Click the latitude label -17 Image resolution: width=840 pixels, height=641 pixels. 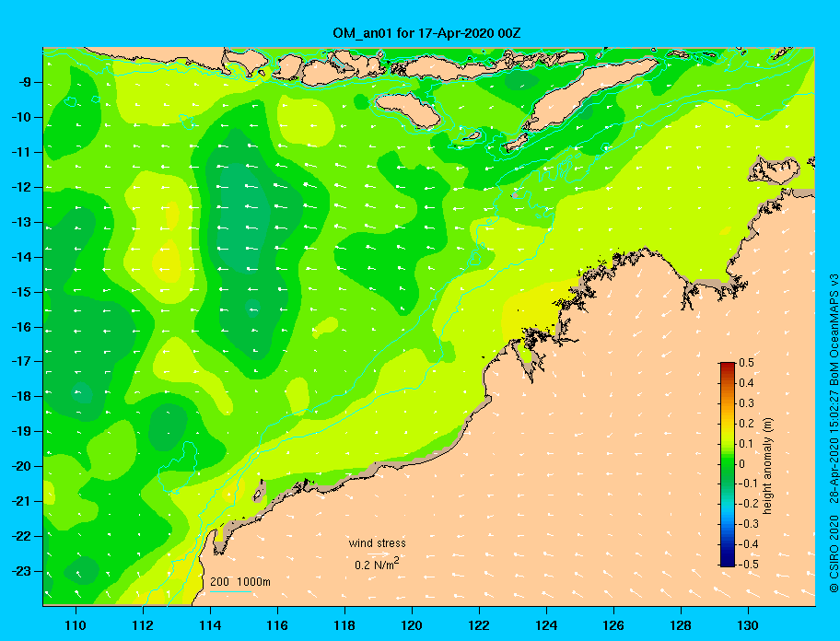pos(22,362)
